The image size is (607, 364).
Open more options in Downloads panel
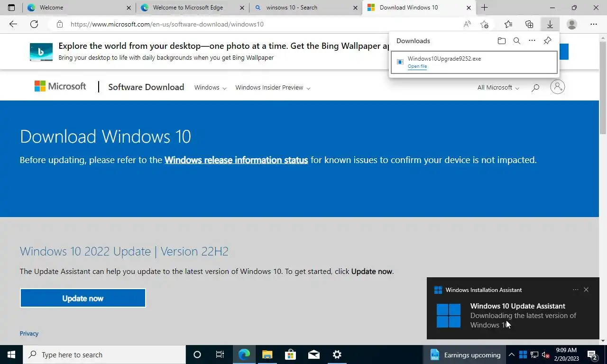532,41
